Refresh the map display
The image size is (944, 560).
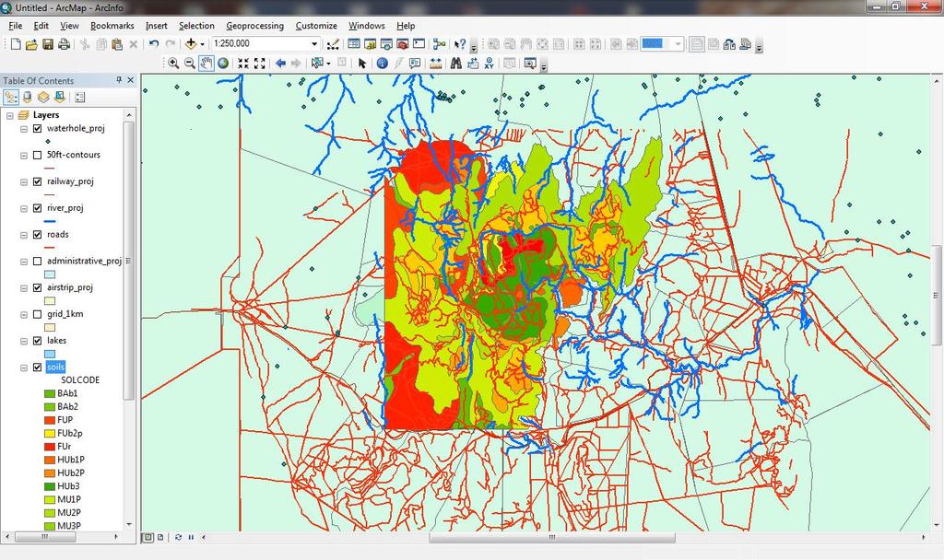(178, 537)
